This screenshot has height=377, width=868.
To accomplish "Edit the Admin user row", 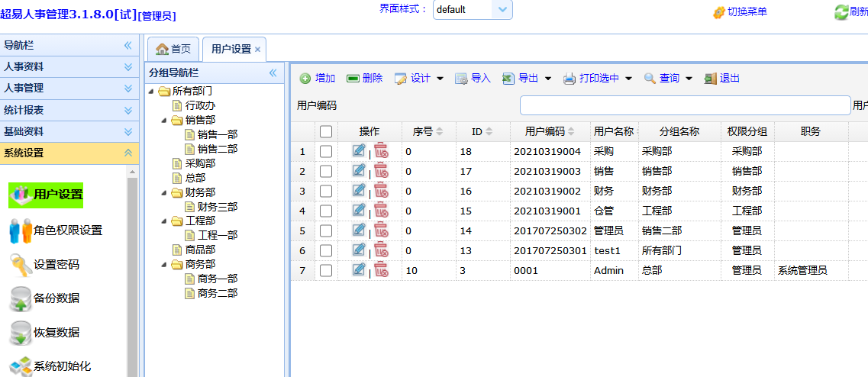I will [x=359, y=269].
